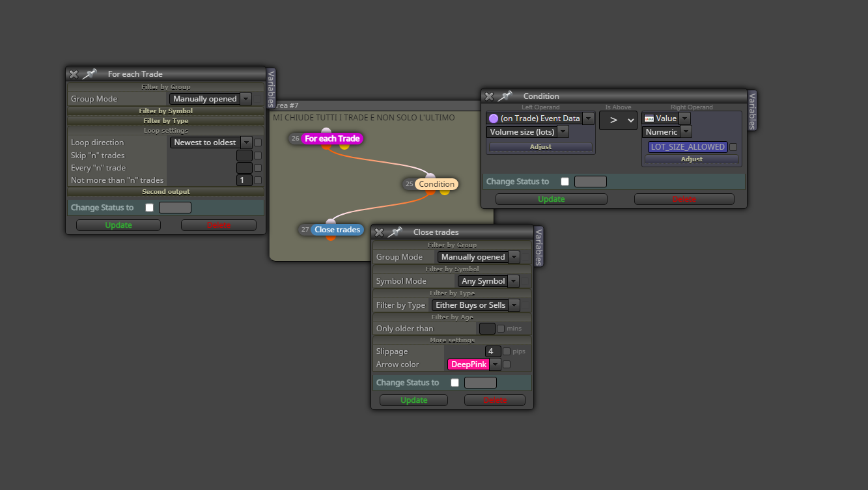Click orange output dot of For each Trade node
This screenshot has height=490, width=868.
click(x=326, y=146)
